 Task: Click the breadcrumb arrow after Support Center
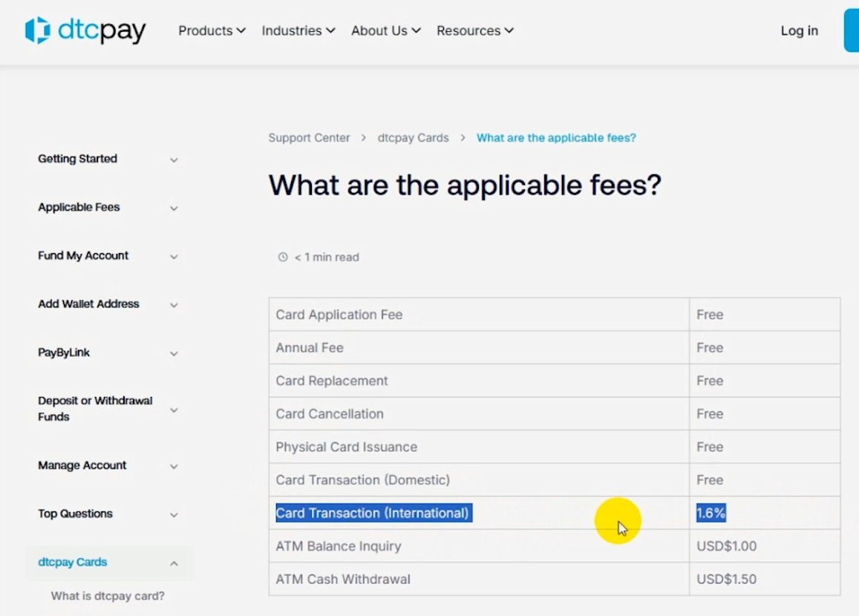click(x=364, y=138)
